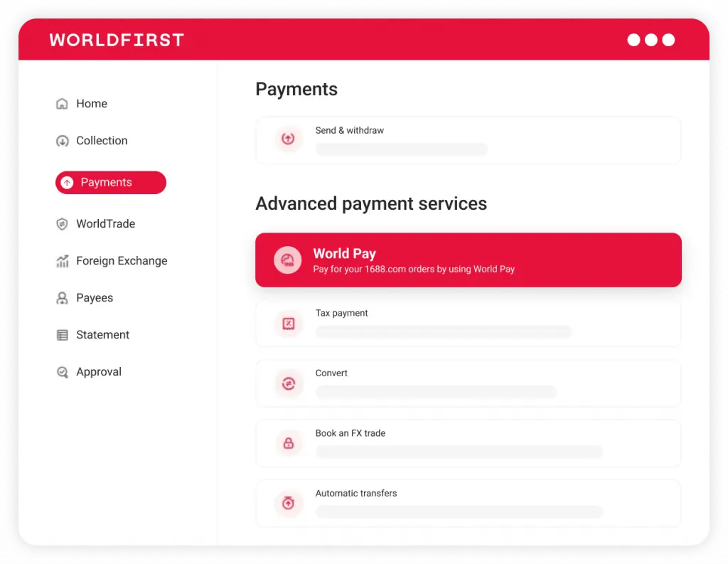Click the World Pay gauge icon

click(288, 260)
